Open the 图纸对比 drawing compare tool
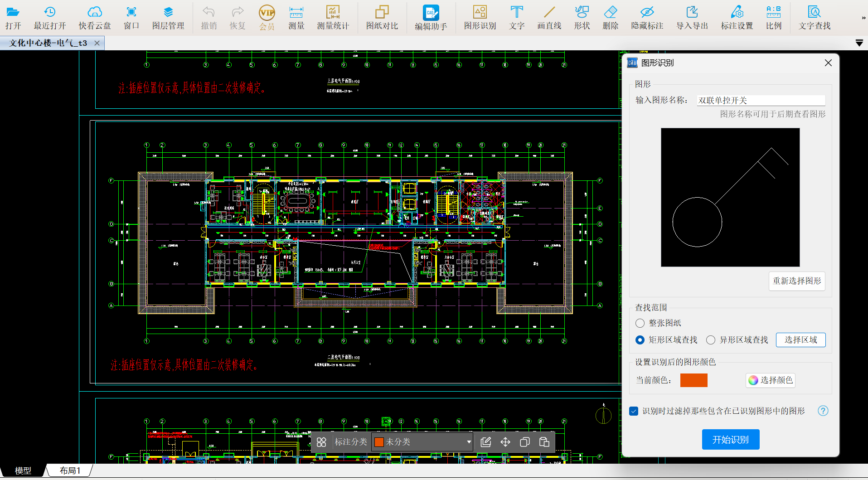The height and width of the screenshot is (480, 868). point(382,18)
